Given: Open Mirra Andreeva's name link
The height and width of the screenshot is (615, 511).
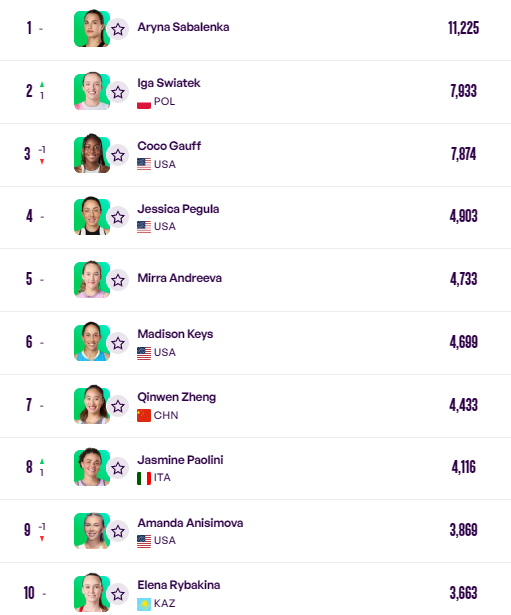Looking at the screenshot, I should (179, 278).
